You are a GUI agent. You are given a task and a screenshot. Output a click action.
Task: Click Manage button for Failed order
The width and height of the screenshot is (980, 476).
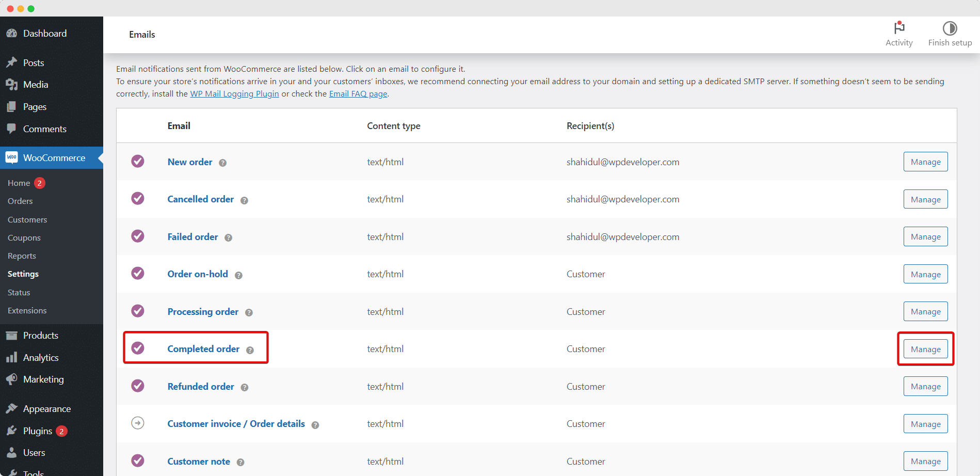coord(925,236)
